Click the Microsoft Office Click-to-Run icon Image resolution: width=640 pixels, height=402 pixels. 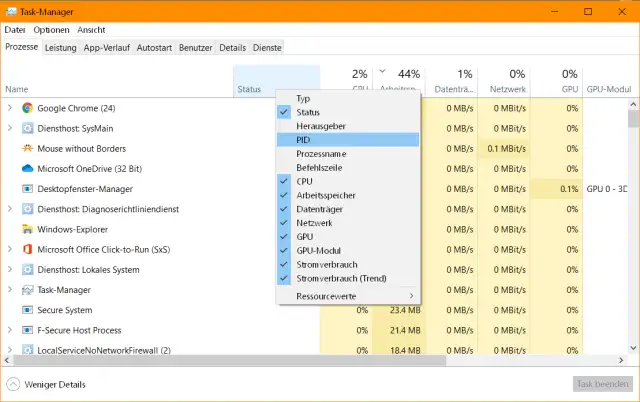[28, 249]
